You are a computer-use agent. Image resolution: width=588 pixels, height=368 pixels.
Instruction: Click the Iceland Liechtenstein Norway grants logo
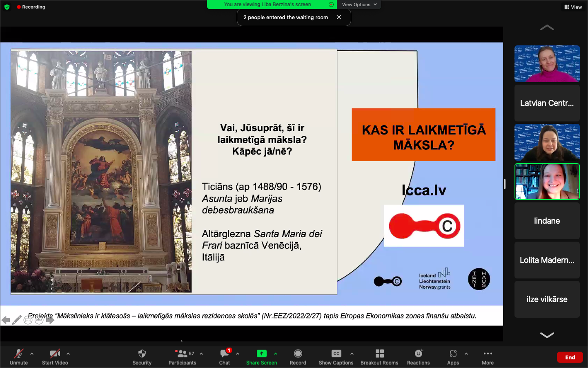click(435, 279)
